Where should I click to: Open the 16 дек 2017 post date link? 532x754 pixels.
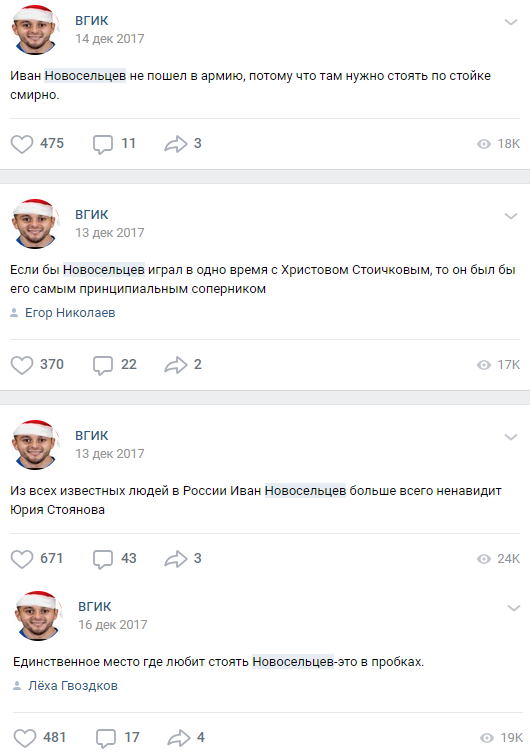113,625
